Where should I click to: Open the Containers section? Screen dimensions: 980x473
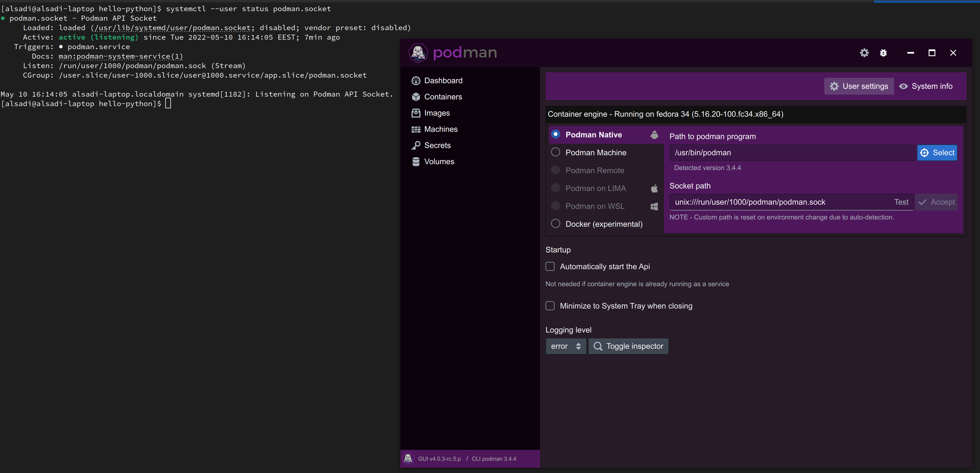tap(443, 97)
